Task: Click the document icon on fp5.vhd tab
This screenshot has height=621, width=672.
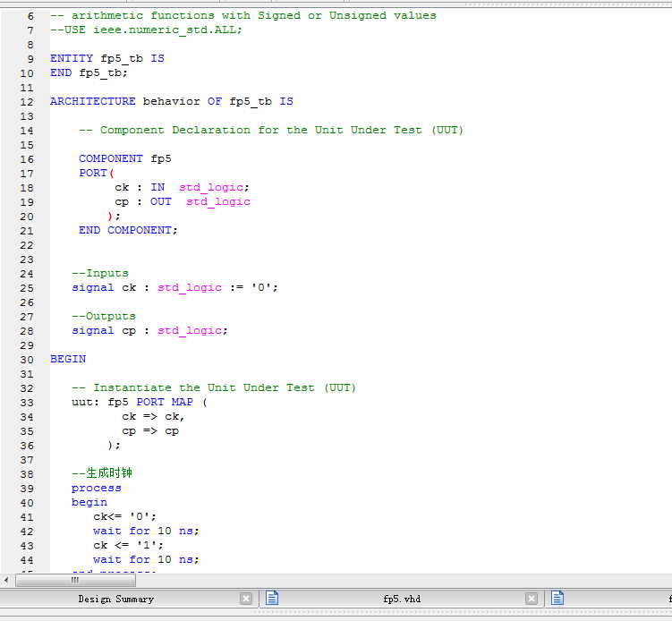Action: 272,599
